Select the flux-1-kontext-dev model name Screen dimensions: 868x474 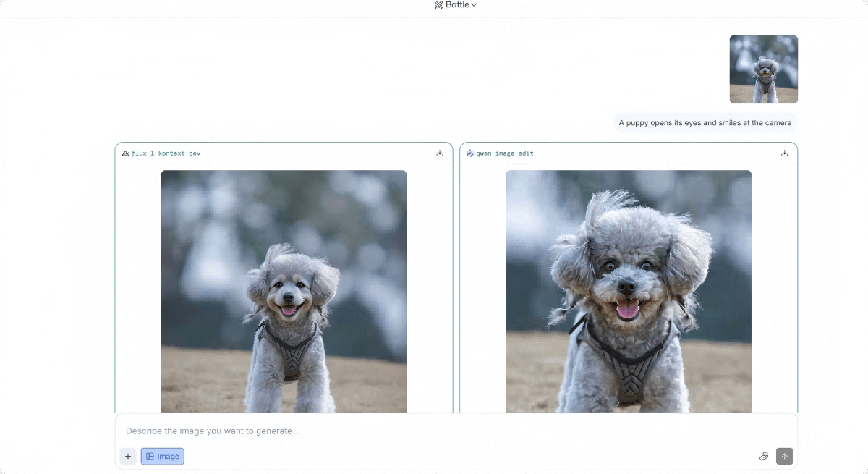166,153
